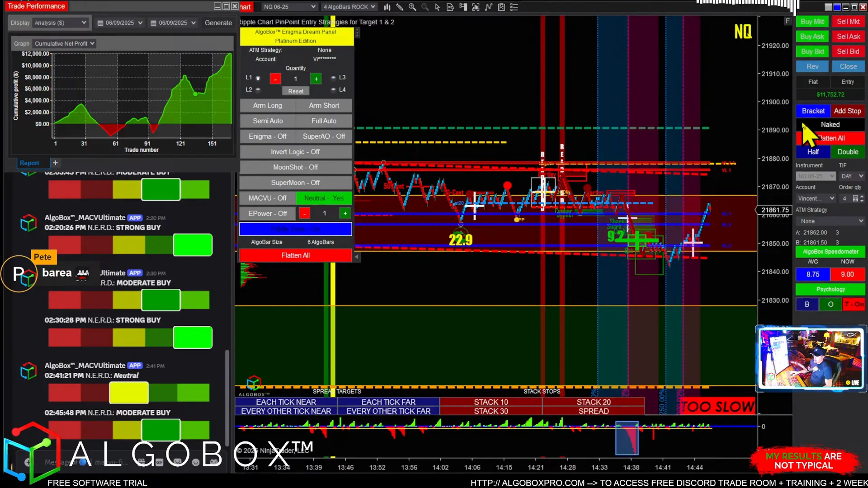Toggle Invert Logic - Off
Viewport: 868px width, 488px height.
pyautogui.click(x=296, y=152)
